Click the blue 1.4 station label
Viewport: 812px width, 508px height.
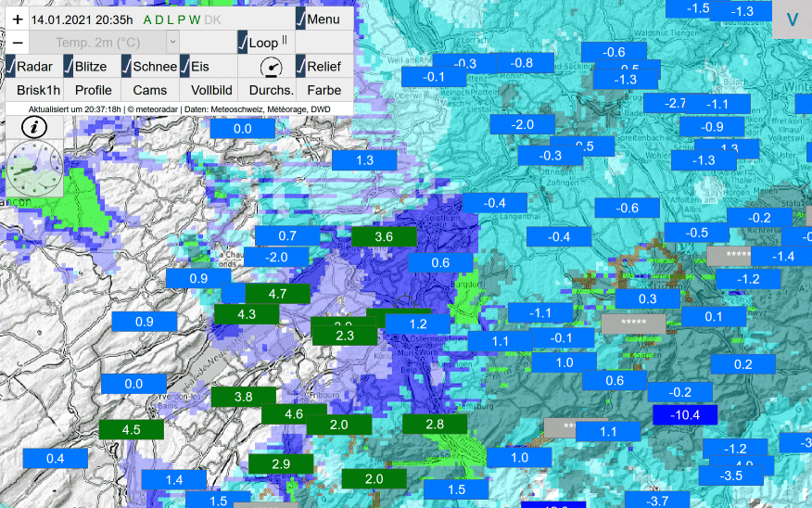pos(174,480)
